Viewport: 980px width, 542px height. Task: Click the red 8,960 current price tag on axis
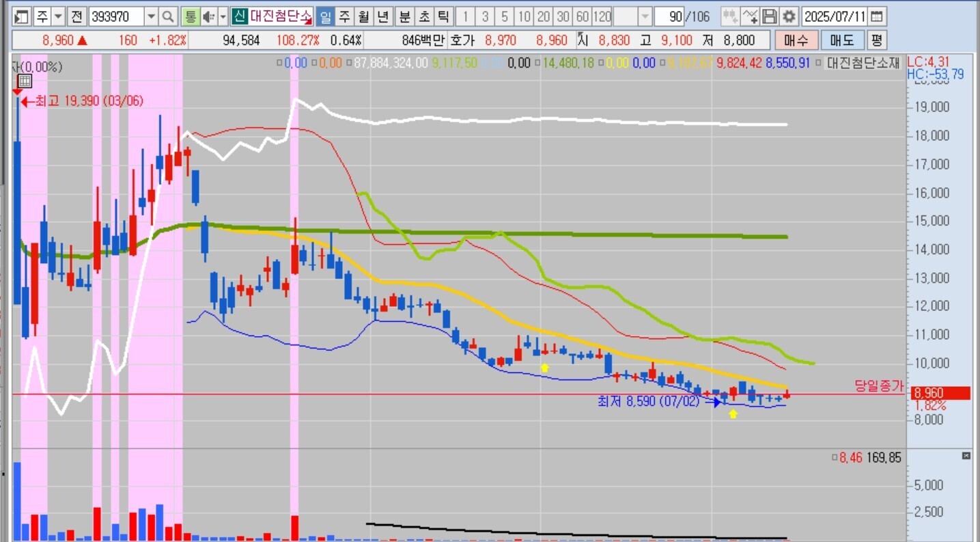coord(940,393)
